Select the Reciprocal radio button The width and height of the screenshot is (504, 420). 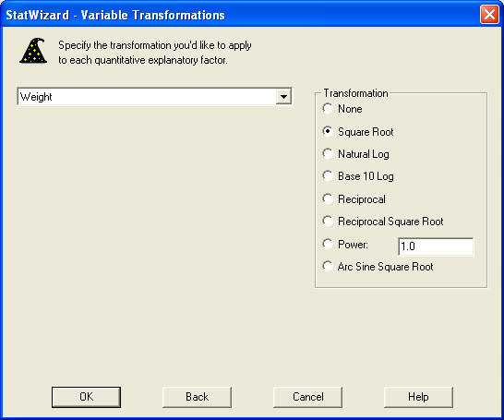[x=328, y=198]
